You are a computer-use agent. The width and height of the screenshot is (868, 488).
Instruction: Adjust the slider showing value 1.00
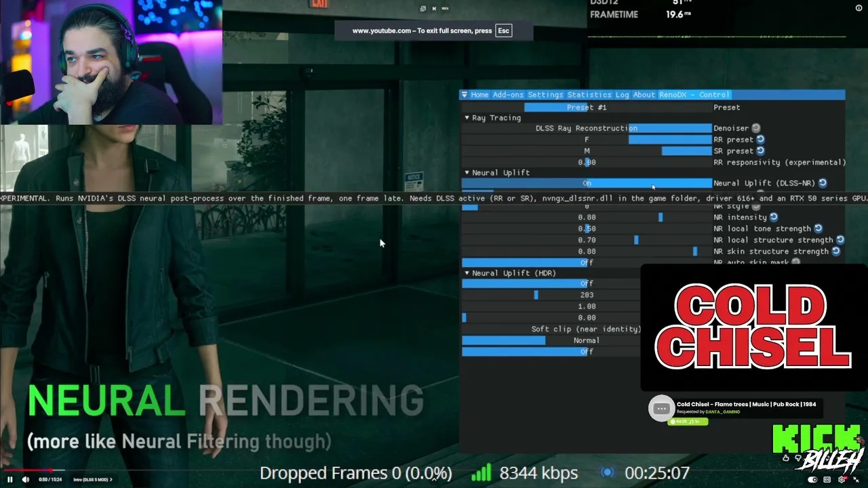551,306
